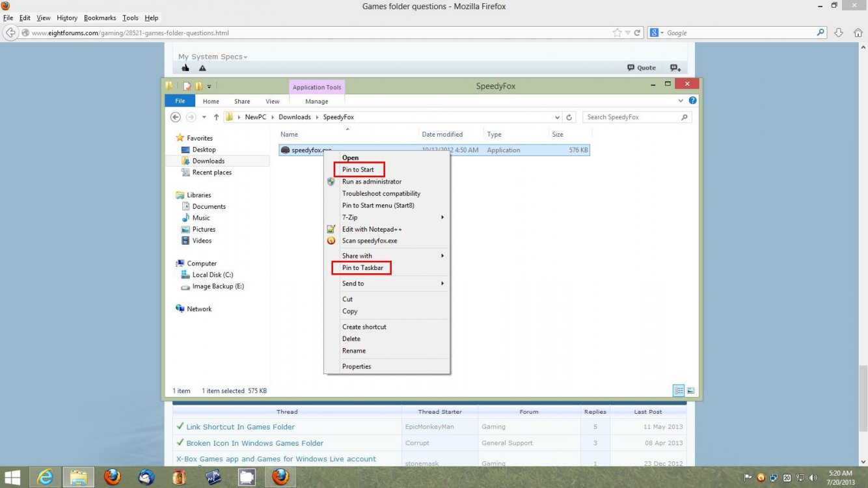Viewport: 868px width, 488px height.
Task: Expand the Explorer ribbon chevron
Action: [x=681, y=101]
